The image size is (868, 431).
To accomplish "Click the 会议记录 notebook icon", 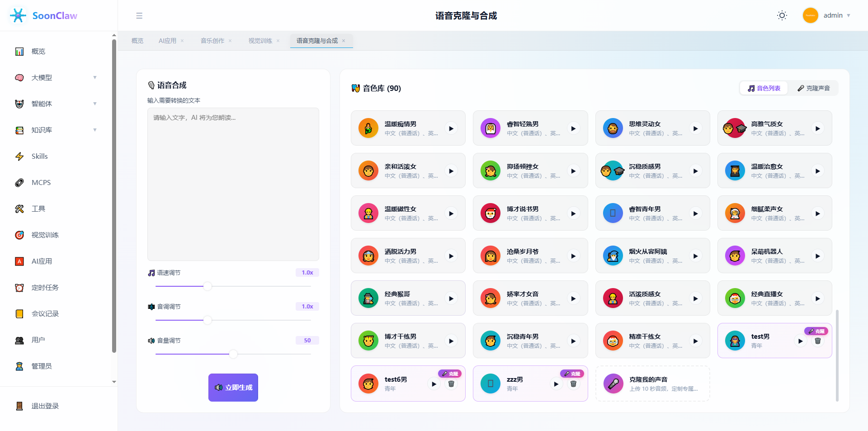I will [19, 314].
